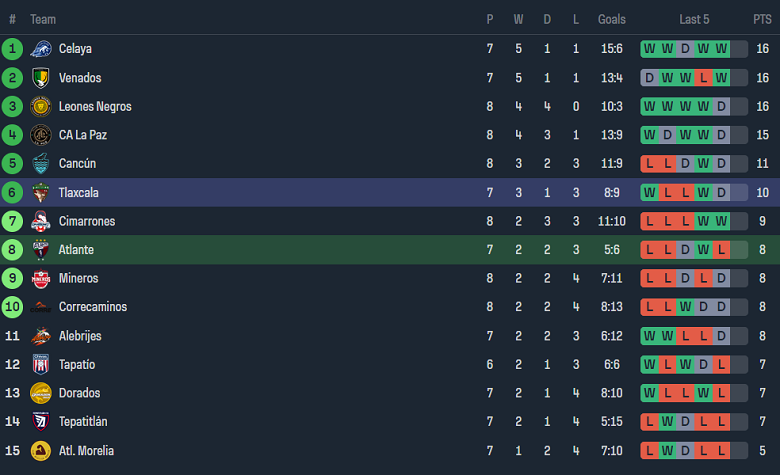Viewport: 780px width, 475px height.
Task: Click the Alebrijes team name
Action: click(80, 336)
